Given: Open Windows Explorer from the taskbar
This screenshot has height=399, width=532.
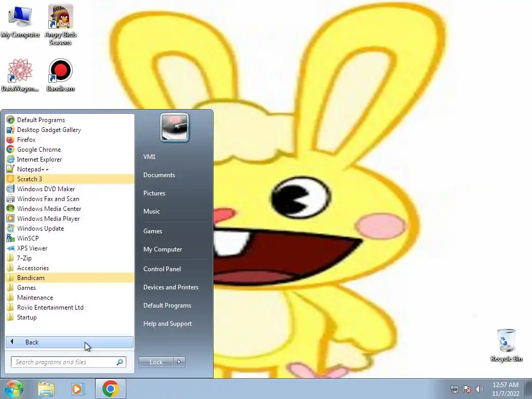Looking at the screenshot, I should [x=46, y=389].
